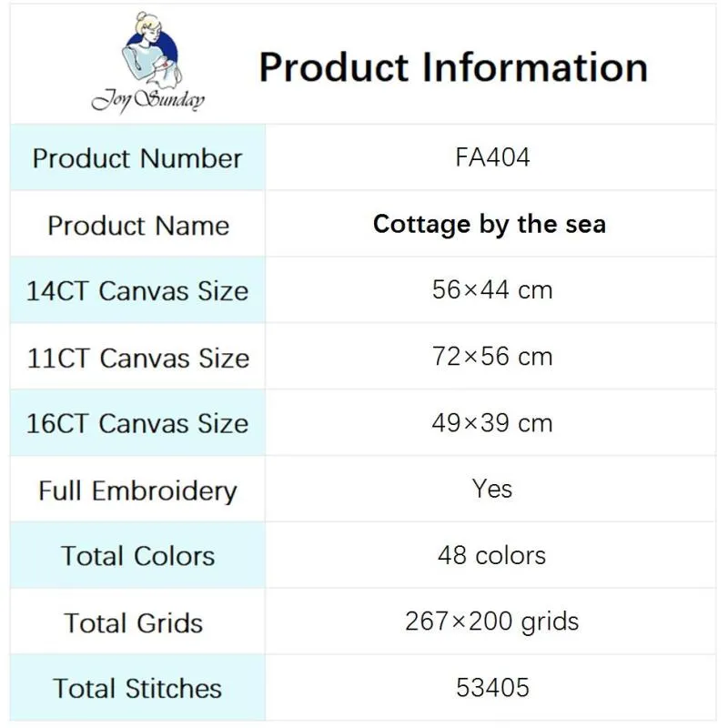Select the 53405 stitches value
The width and height of the screenshot is (728, 728).
coord(492,688)
